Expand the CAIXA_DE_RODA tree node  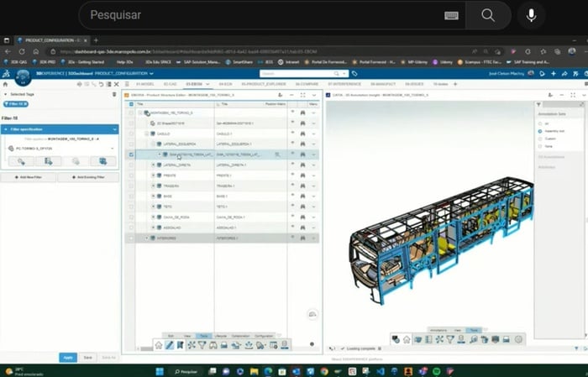pos(153,217)
